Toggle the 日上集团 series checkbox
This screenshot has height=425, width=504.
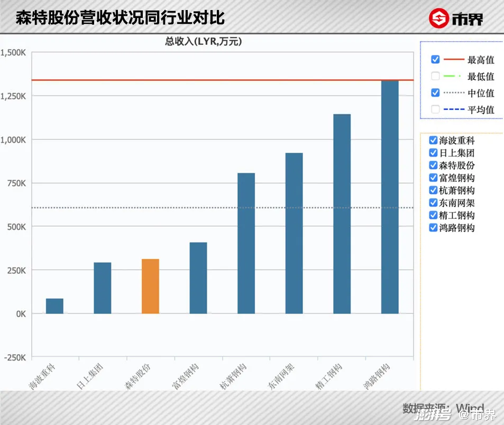(x=433, y=153)
